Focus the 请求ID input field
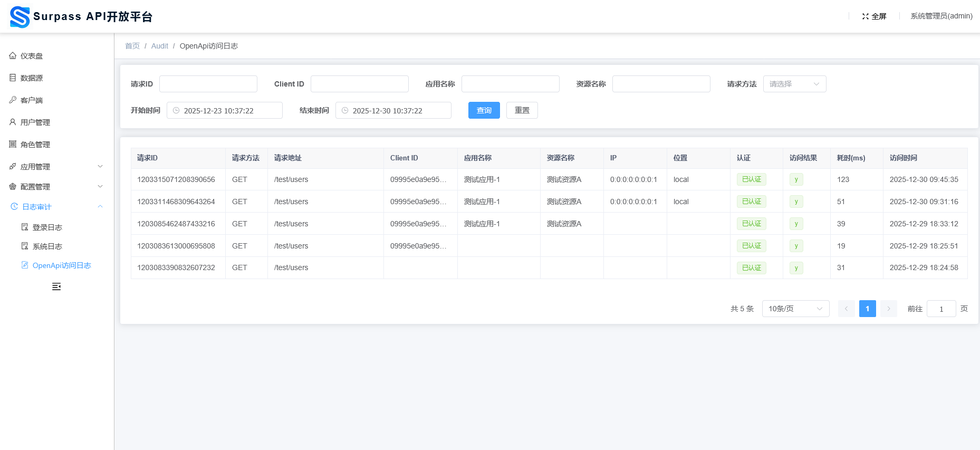This screenshot has height=450, width=980. 208,84
